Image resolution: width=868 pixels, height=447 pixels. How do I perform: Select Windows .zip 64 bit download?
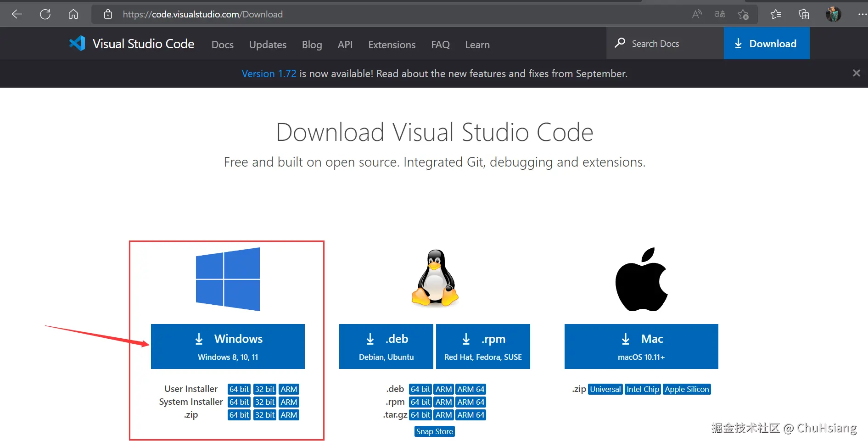239,415
